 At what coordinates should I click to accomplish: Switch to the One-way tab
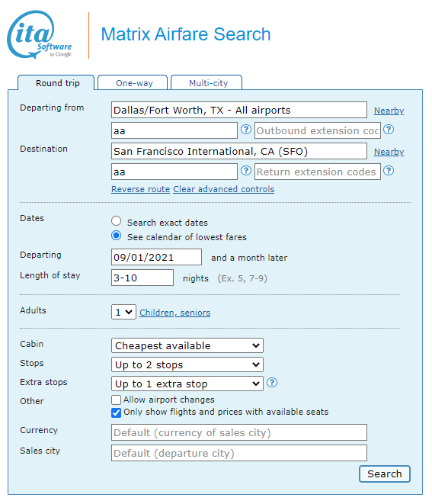pos(133,83)
